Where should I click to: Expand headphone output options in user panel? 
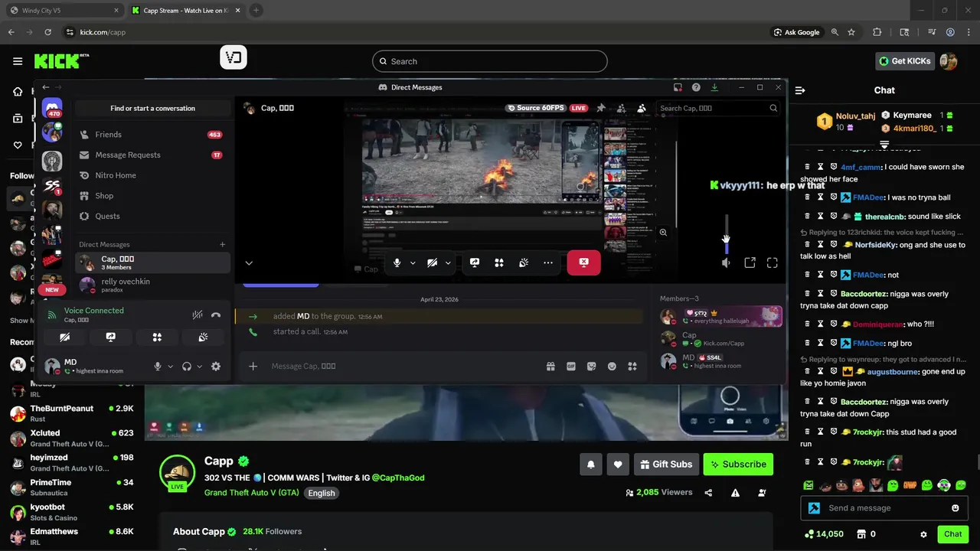pos(199,367)
